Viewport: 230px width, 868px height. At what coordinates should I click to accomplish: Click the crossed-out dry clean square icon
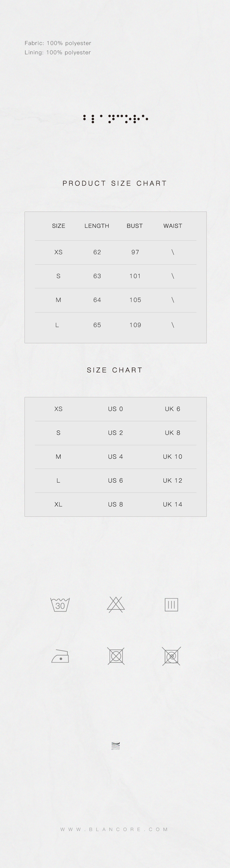tap(171, 656)
